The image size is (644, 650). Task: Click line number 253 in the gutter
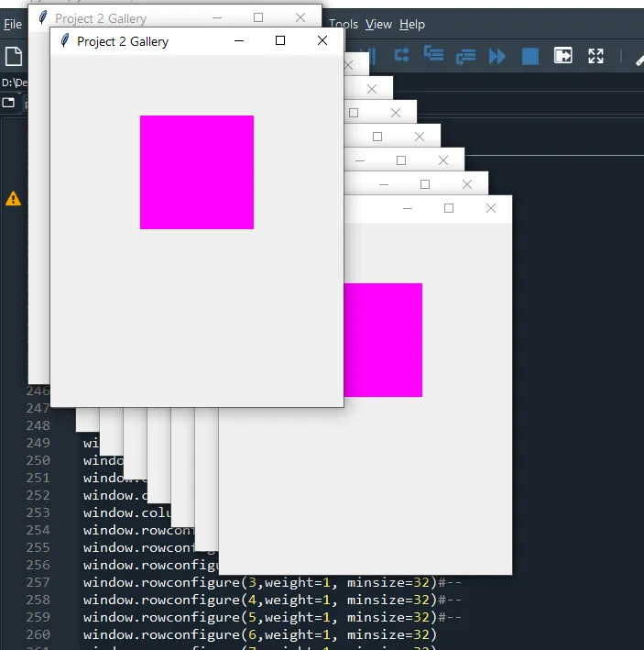coord(38,512)
